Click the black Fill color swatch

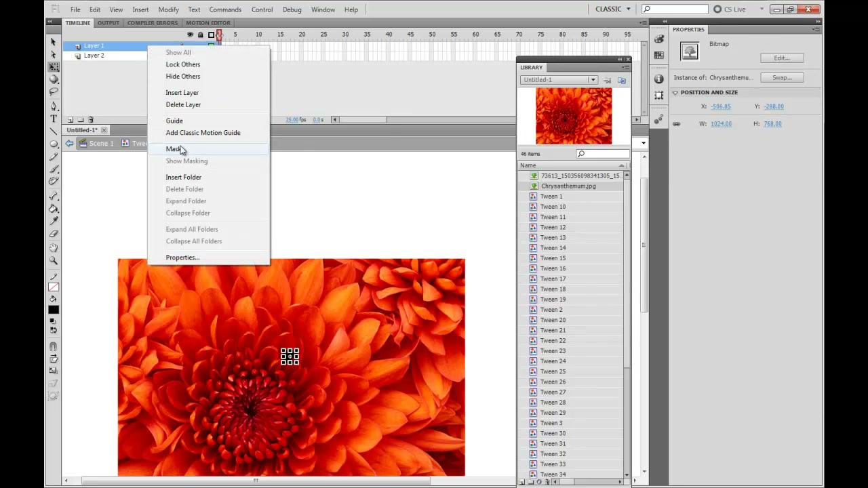(54, 310)
